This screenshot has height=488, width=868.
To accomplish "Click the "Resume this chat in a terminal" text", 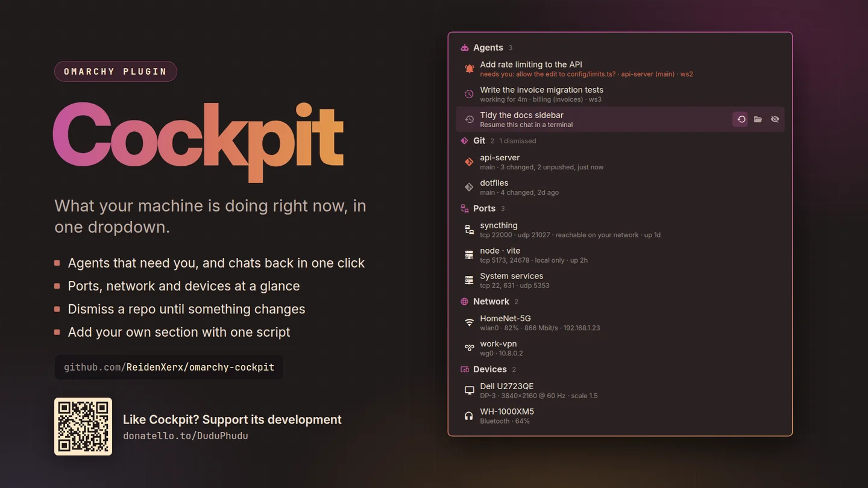I will click(526, 125).
